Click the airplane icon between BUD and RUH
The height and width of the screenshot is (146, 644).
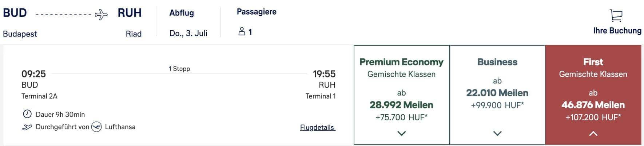(101, 15)
